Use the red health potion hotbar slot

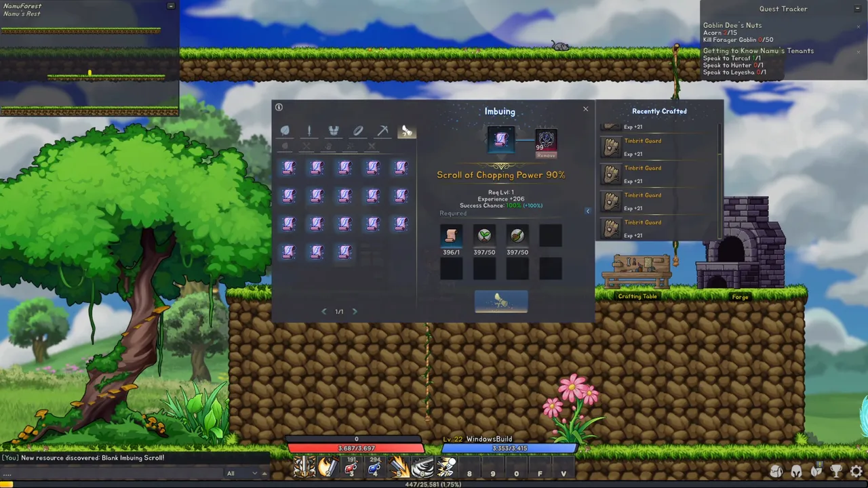coord(351,467)
